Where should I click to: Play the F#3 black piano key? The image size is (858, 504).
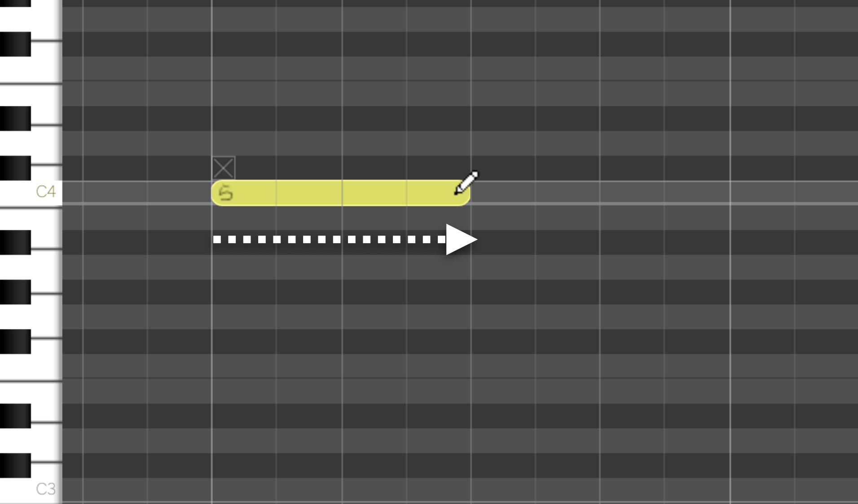tap(15, 342)
